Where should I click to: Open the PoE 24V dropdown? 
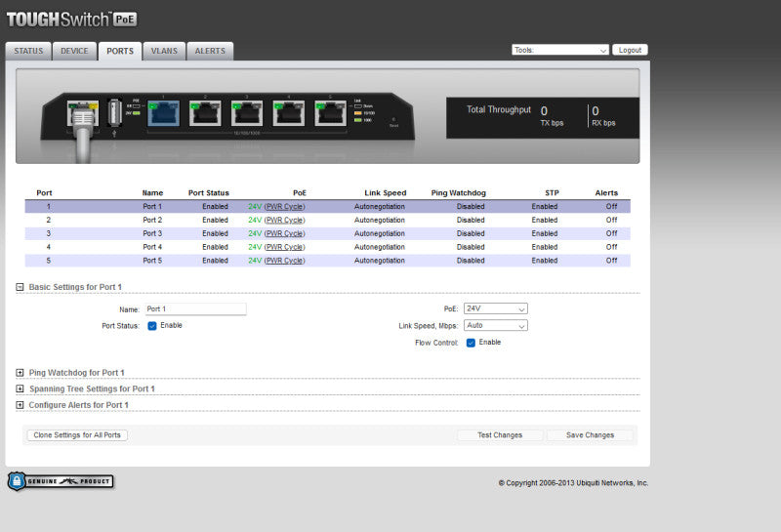[x=496, y=308]
